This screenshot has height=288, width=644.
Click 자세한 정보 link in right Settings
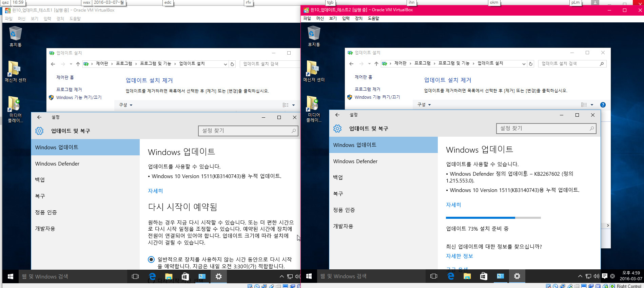(460, 256)
